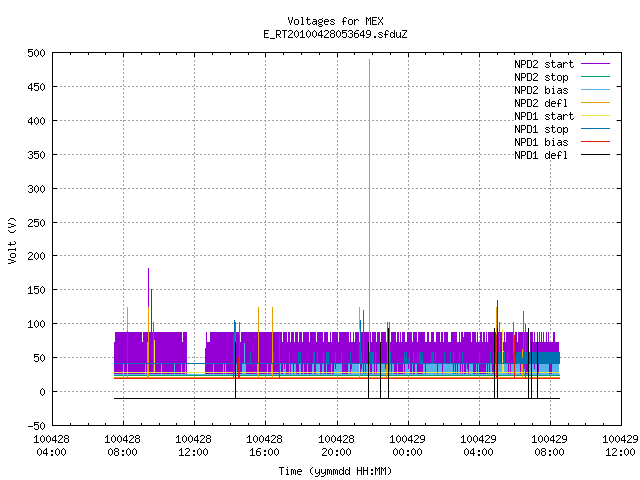
Task: Click the dark blue NPD1 stop legend line
Action: (x=596, y=129)
